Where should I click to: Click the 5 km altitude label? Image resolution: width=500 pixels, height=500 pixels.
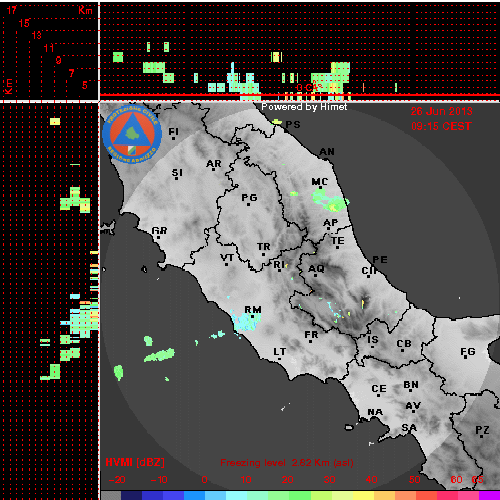85,85
